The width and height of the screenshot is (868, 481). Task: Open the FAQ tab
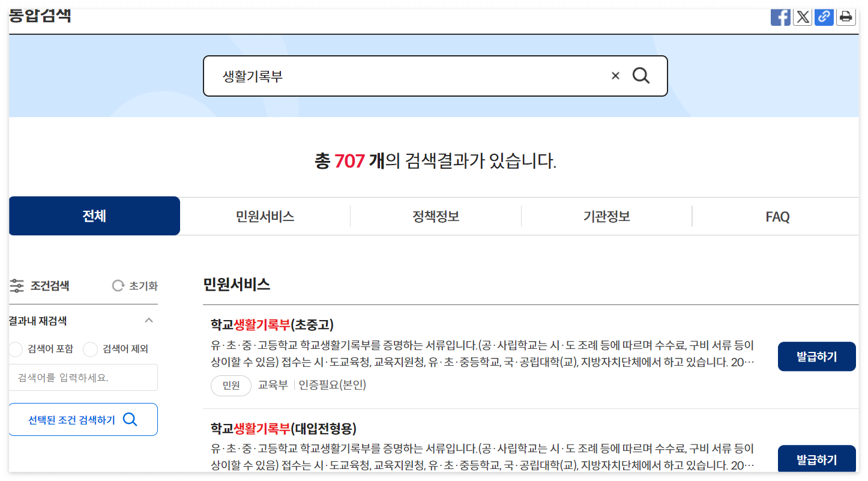[777, 216]
